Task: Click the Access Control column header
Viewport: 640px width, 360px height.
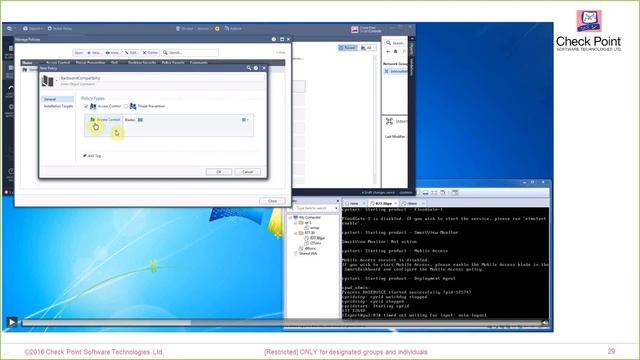Action: pos(58,62)
